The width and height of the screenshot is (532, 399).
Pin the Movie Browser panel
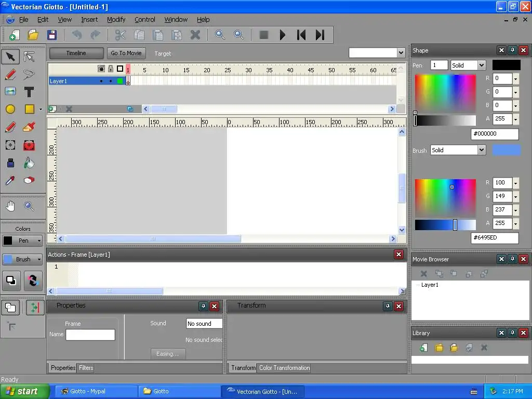[x=512, y=259]
